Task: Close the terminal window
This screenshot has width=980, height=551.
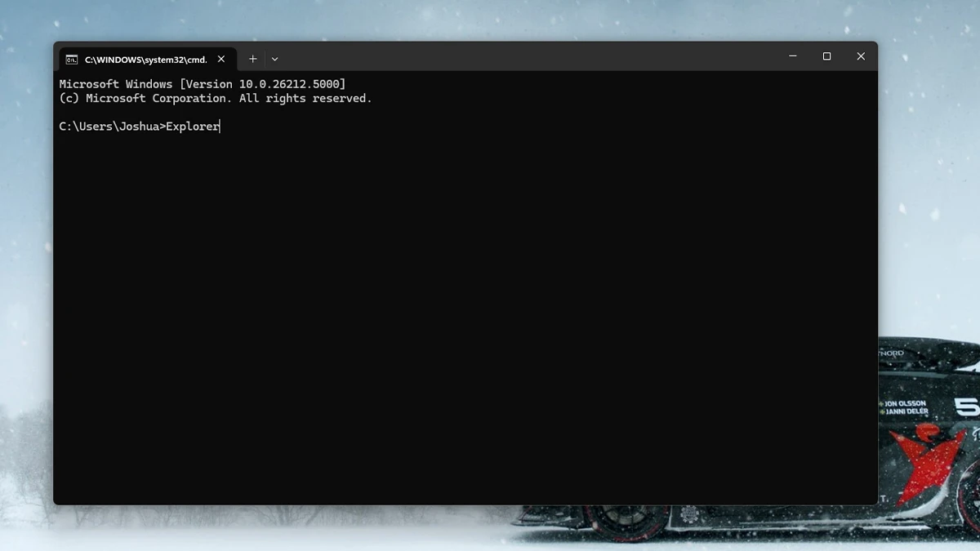Action: (x=861, y=56)
